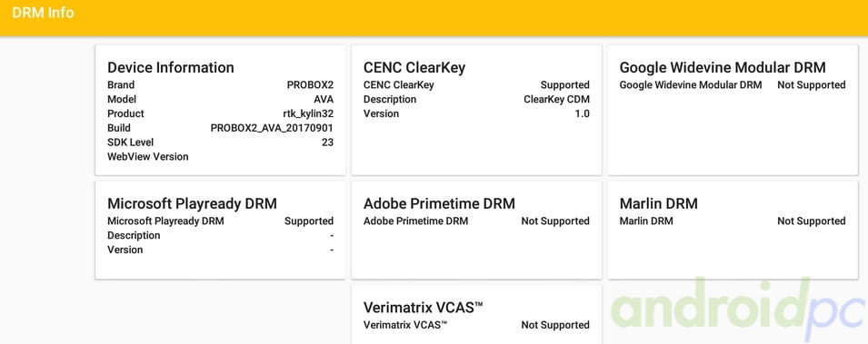Open the Adobe Primetime DRM heading

[x=439, y=203]
